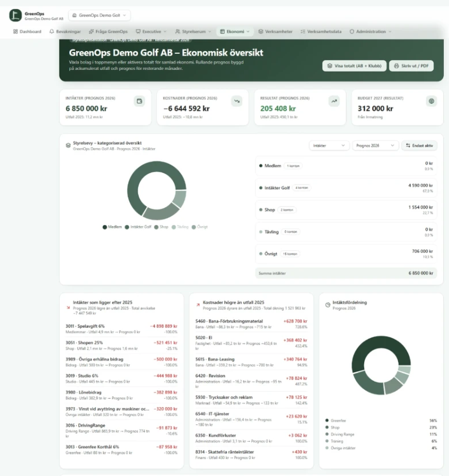This screenshot has height=476, width=449.
Task: Click Visa totalt (AB + Klubb) button
Action: point(354,66)
